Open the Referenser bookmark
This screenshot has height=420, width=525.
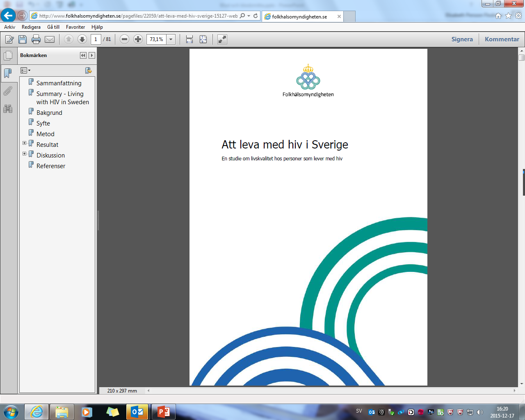pos(51,166)
